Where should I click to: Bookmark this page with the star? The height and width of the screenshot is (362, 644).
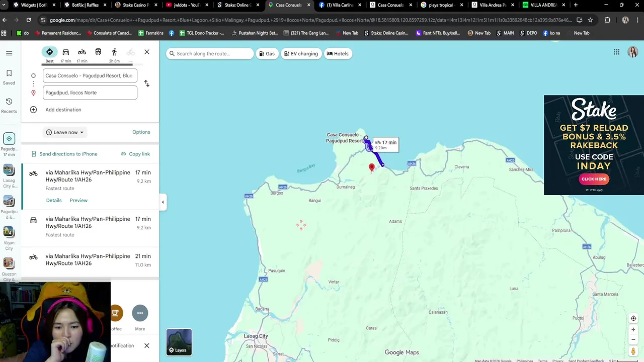(590, 20)
